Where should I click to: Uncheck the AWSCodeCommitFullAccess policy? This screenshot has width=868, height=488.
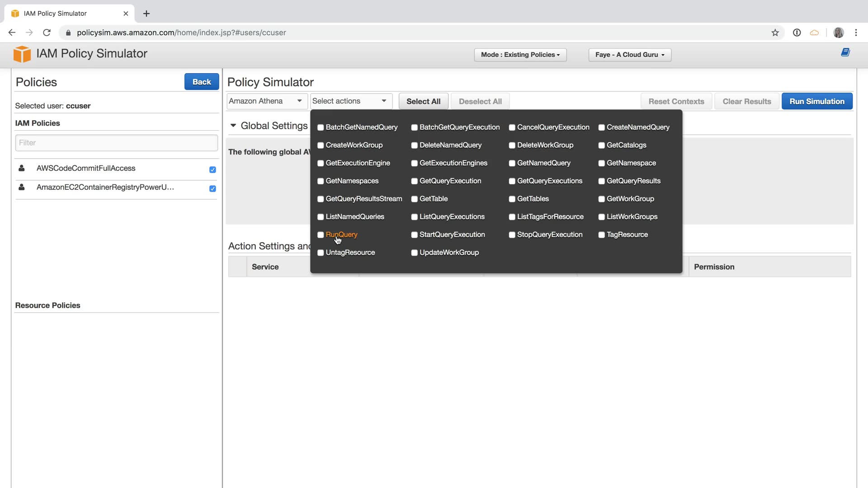212,170
